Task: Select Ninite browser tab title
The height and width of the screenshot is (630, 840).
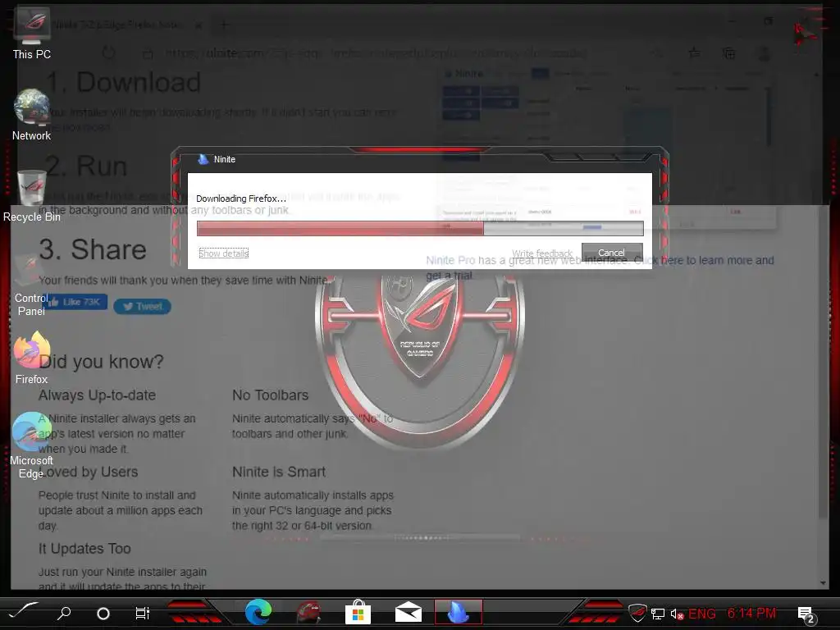Action: (x=116, y=25)
